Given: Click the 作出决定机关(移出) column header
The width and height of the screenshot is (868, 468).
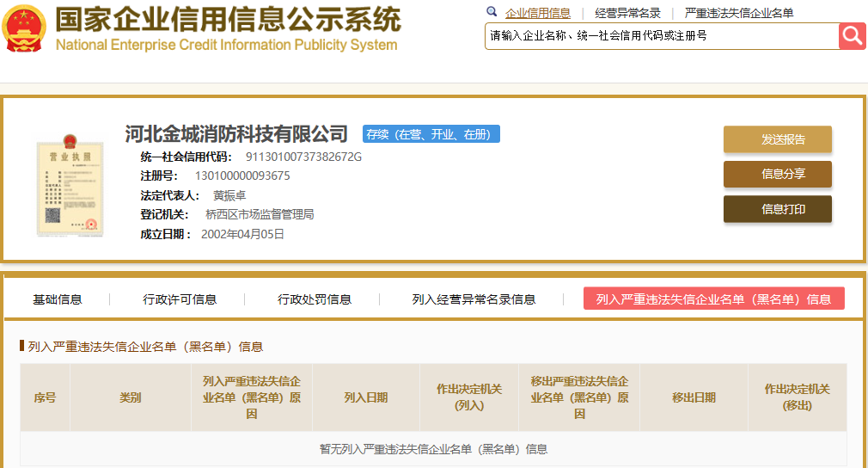Looking at the screenshot, I should [x=798, y=397].
